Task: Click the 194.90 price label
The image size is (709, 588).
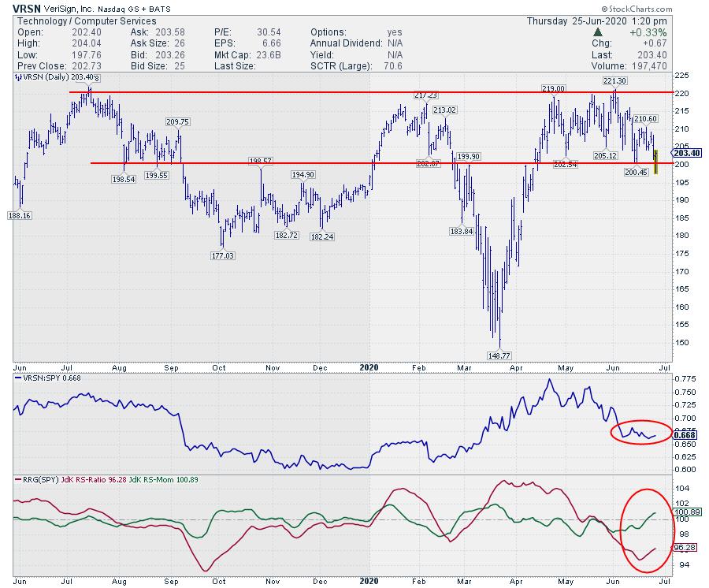Action: point(303,175)
